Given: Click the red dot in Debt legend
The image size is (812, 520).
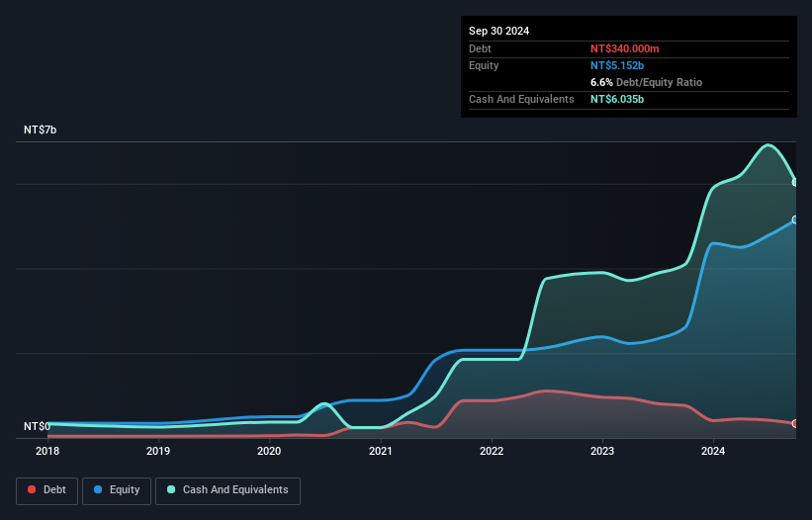Looking at the screenshot, I should click(32, 489).
